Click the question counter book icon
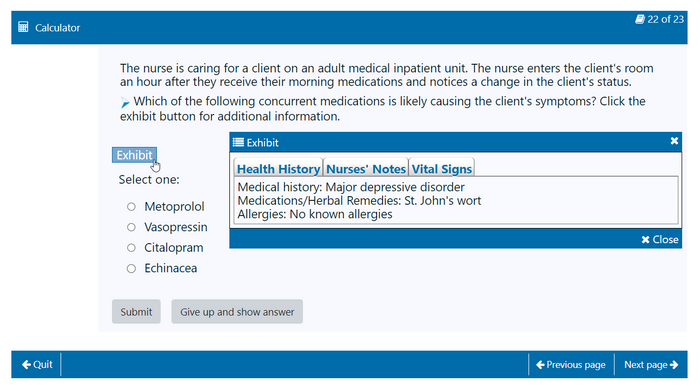The height and width of the screenshot is (389, 700). click(x=640, y=19)
